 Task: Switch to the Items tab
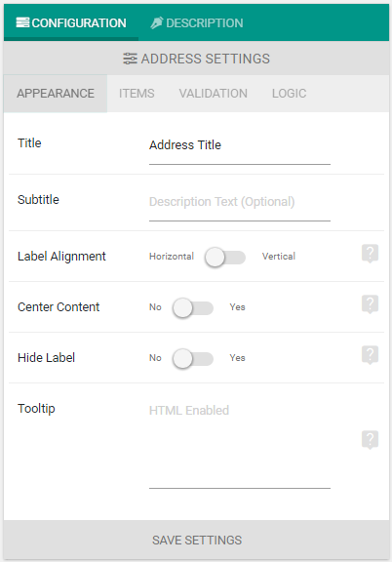(x=137, y=94)
